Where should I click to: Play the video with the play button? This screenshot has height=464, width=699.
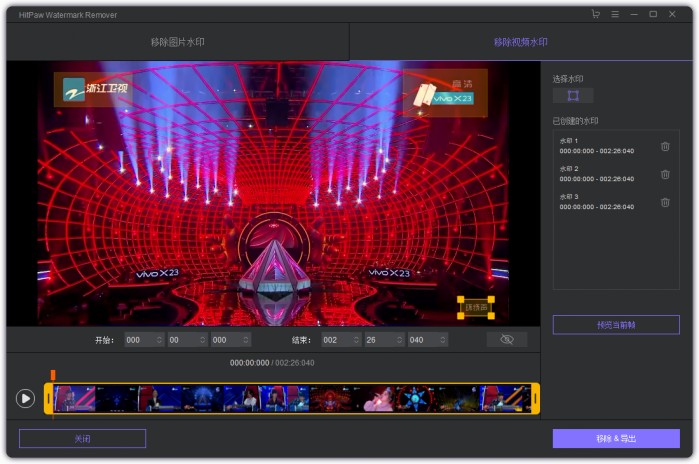pos(25,398)
